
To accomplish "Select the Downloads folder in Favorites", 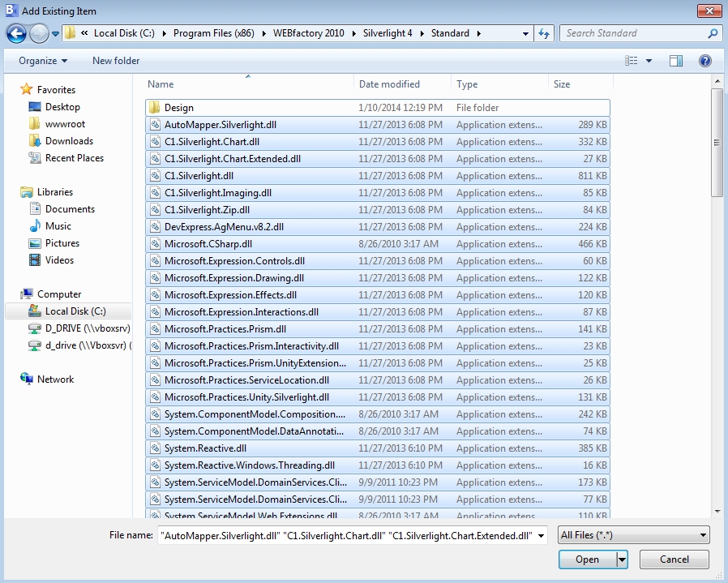I will coord(69,141).
